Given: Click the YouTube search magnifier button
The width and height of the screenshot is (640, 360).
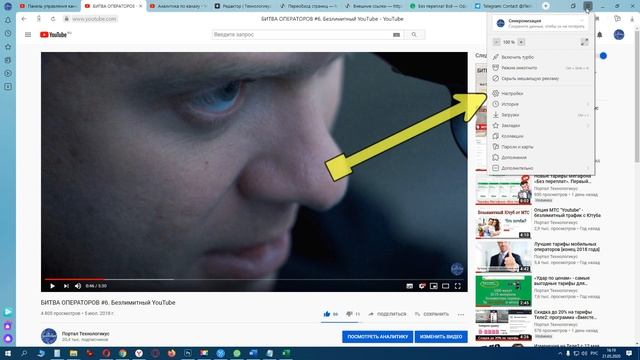Looking at the screenshot, I should (414, 35).
